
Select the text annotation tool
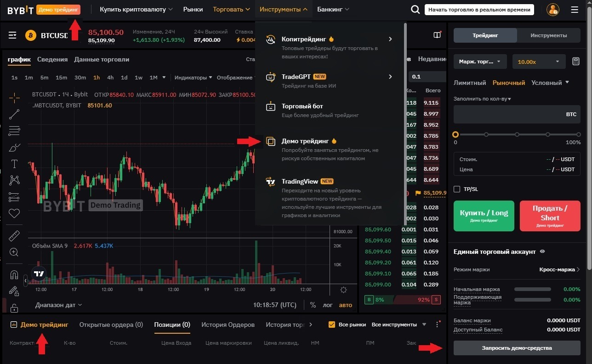pos(14,164)
